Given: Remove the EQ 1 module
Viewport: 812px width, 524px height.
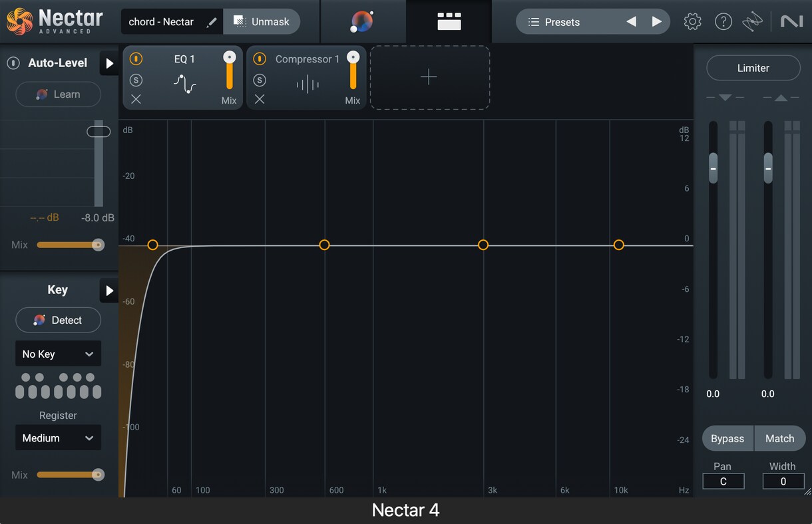Looking at the screenshot, I should [x=136, y=100].
